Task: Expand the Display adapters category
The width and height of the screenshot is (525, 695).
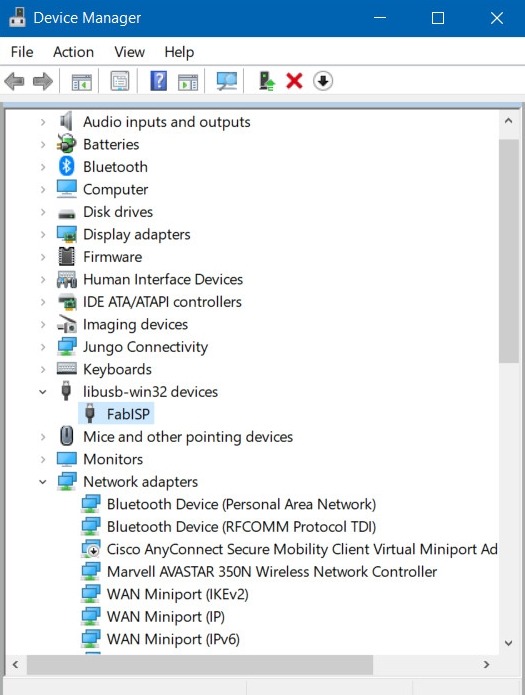Action: coord(43,234)
